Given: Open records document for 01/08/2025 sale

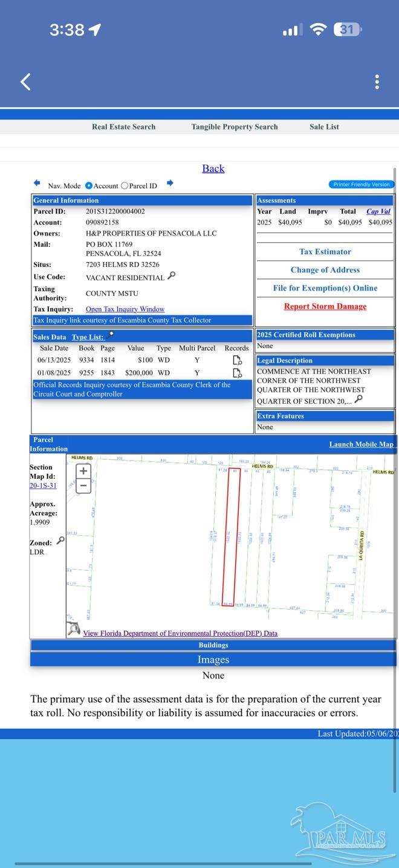Looking at the screenshot, I should coord(237,373).
